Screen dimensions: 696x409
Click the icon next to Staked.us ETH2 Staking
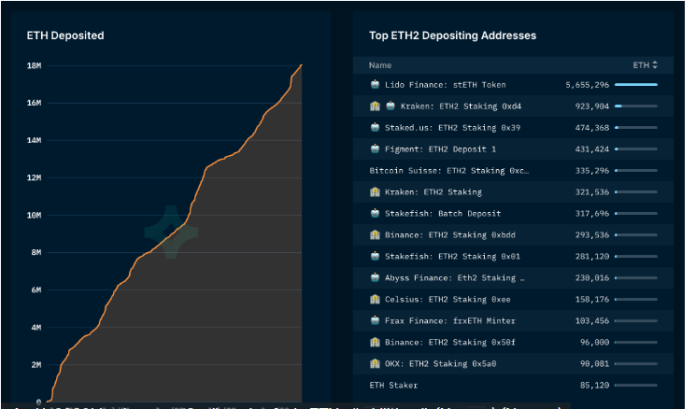[375, 128]
